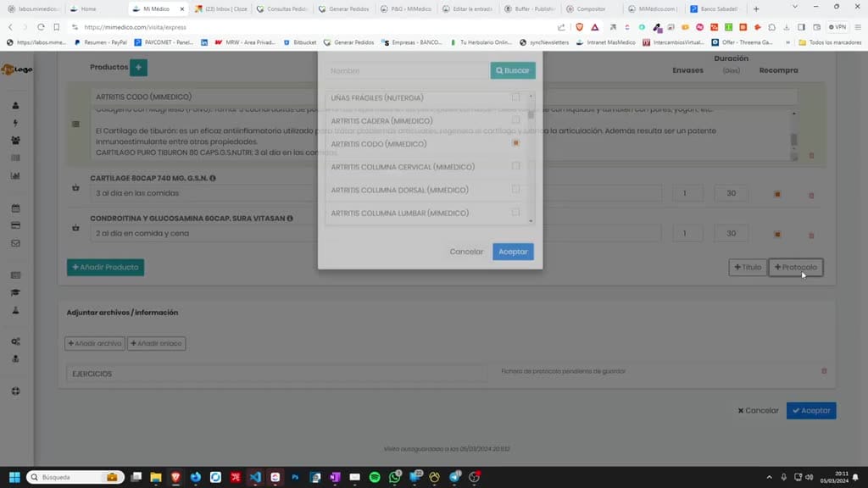Click the Envases field for CARTILAGE 80CAP
This screenshot has width=868, height=488.
[687, 193]
